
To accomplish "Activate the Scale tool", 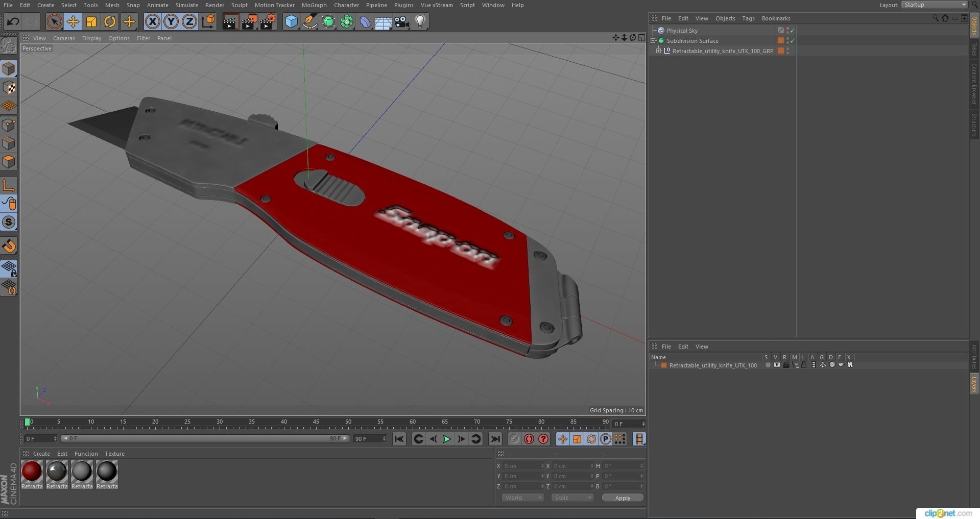I will point(91,21).
